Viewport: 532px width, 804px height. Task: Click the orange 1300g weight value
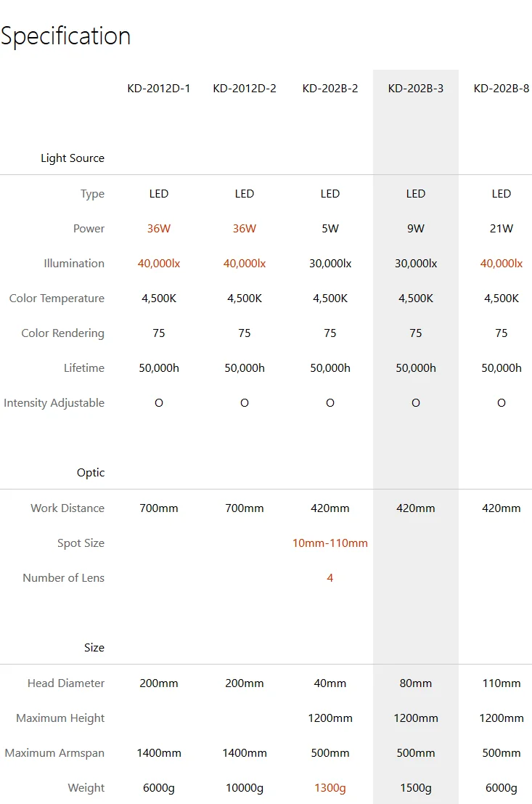330,787
